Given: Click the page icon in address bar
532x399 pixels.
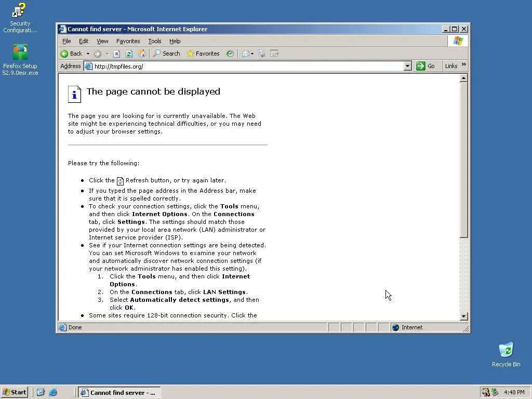Looking at the screenshot, I should [88, 66].
